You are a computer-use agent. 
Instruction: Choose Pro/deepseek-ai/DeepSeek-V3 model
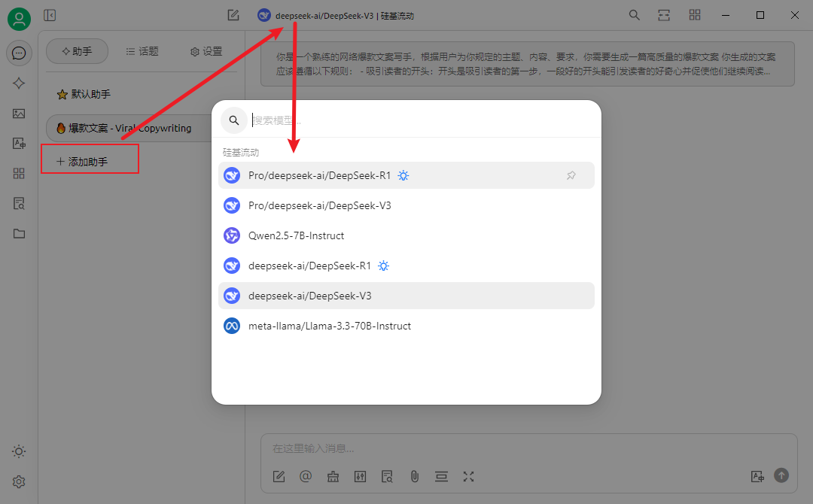pos(406,205)
